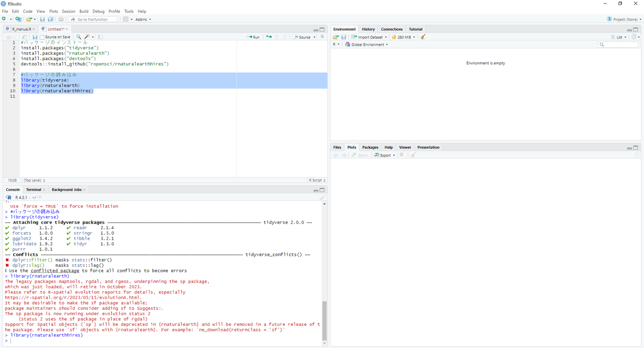Toggle the Source on Save checkbox
Screen dimensions: 644x348
pyautogui.click(x=42, y=37)
